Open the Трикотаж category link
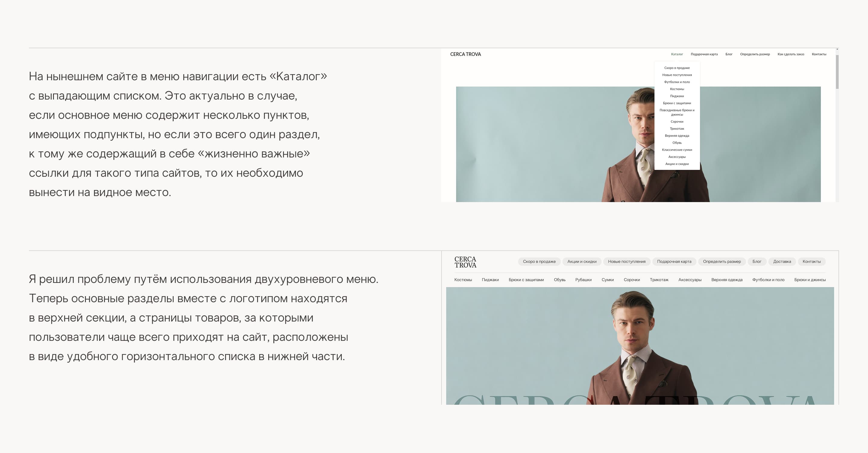 click(659, 280)
